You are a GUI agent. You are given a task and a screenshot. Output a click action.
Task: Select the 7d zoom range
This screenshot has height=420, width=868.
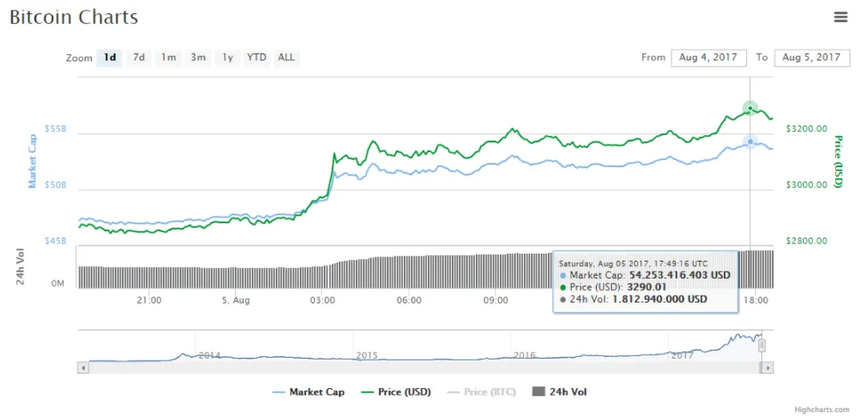139,57
